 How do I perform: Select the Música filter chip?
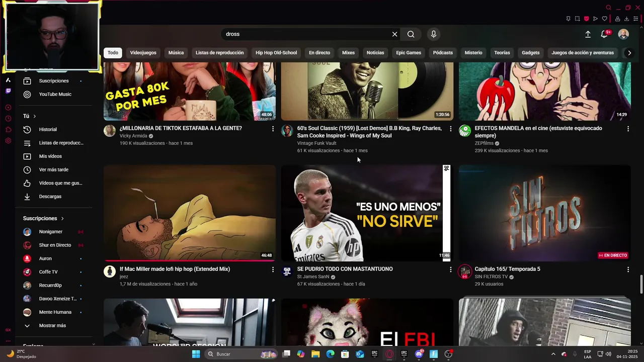(176, 53)
